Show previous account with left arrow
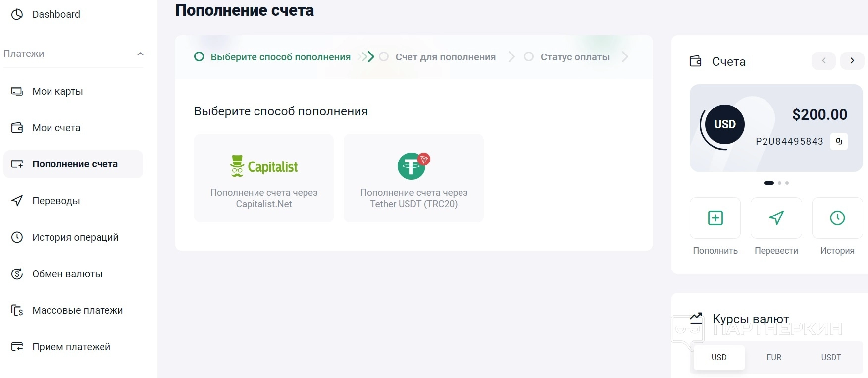 point(824,61)
